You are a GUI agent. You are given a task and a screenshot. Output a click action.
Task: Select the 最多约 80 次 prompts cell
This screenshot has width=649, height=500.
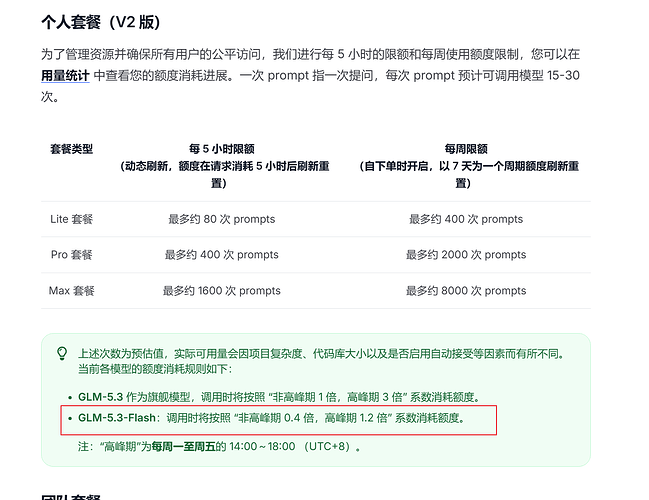pyautogui.click(x=221, y=219)
